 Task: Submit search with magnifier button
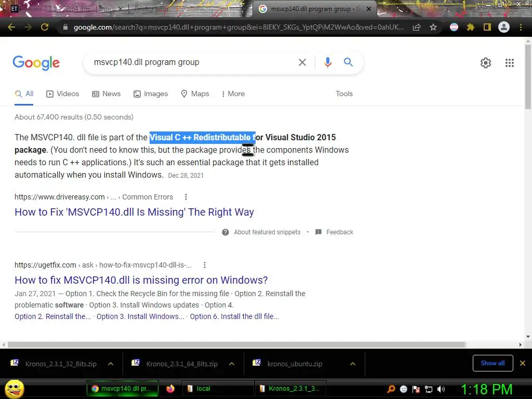(x=348, y=62)
